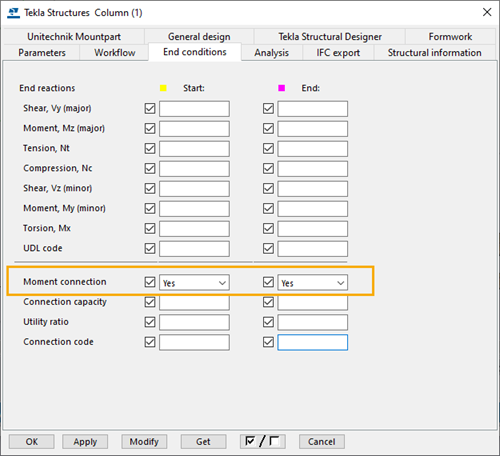This screenshot has height=456, width=500.
Task: Open the Formwork tab
Action: click(x=450, y=36)
